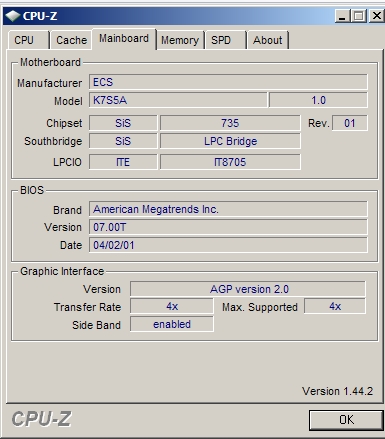The width and height of the screenshot is (385, 439).
Task: Click the Max. Supported 4x field
Action: tap(335, 306)
